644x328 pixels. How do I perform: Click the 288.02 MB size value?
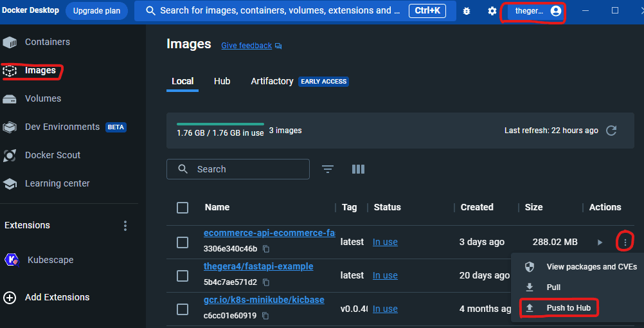555,242
